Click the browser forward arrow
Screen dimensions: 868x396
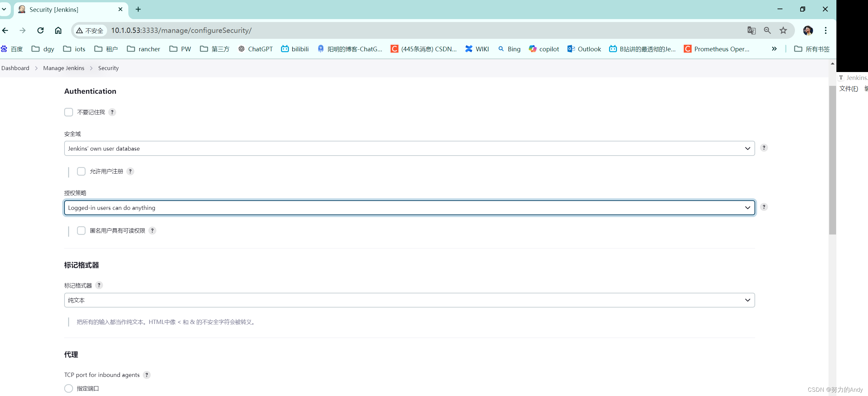tap(23, 31)
